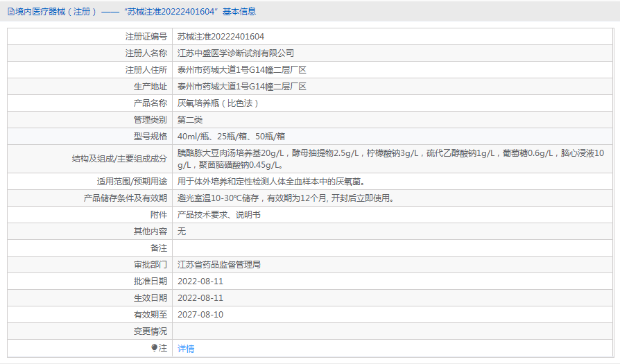This screenshot has height=364, width=620.
Task: Select registration number 苏械注准20222401604 in the table
Action: (221, 37)
